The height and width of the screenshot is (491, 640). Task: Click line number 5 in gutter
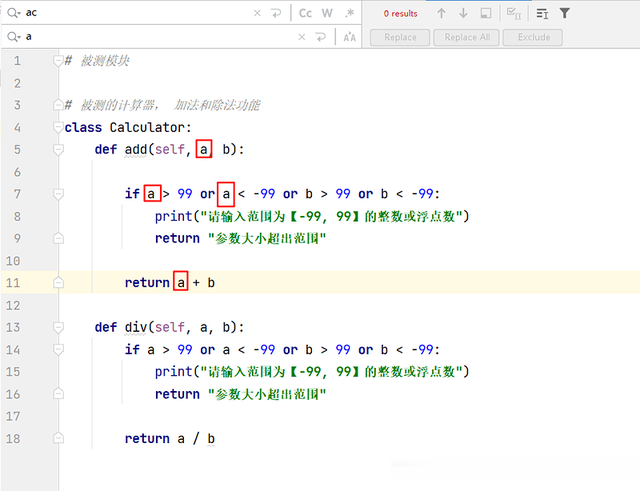(x=17, y=149)
